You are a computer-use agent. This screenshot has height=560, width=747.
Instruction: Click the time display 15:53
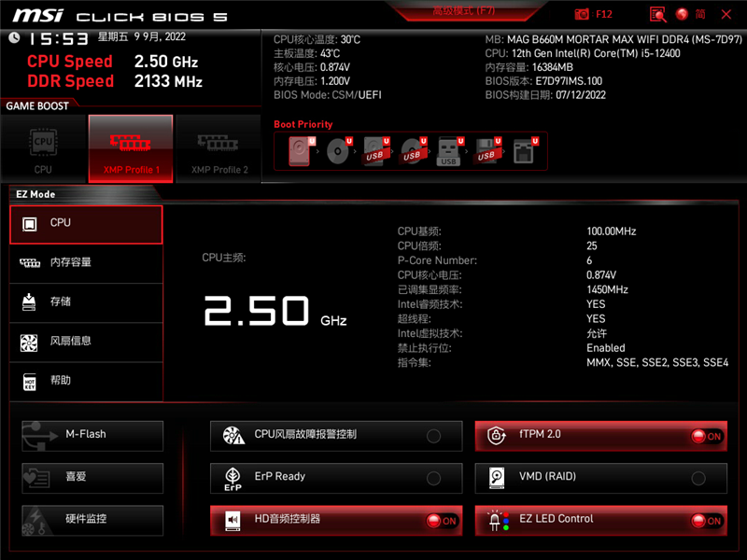pyautogui.click(x=59, y=38)
